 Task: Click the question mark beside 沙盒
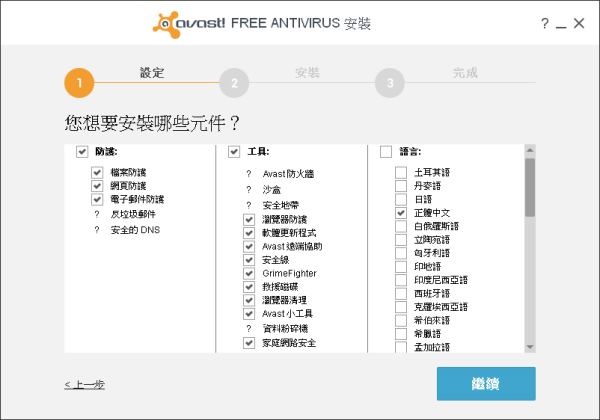pyautogui.click(x=249, y=190)
